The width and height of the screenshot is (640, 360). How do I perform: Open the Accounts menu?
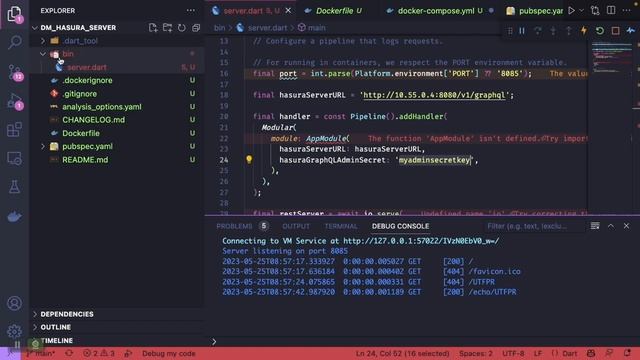click(x=14, y=303)
